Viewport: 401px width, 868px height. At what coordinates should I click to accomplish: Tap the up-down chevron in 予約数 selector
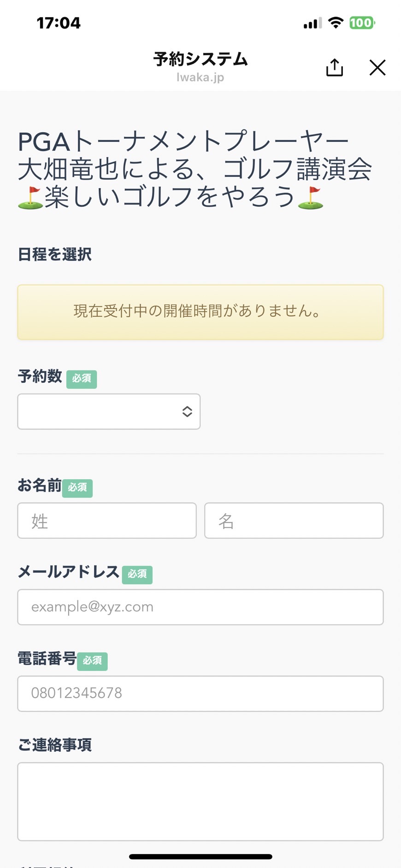click(x=187, y=411)
